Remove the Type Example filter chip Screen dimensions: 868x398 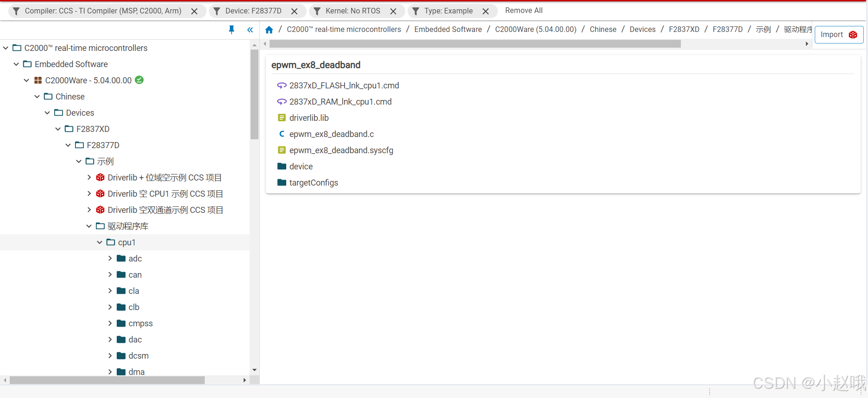486,12
